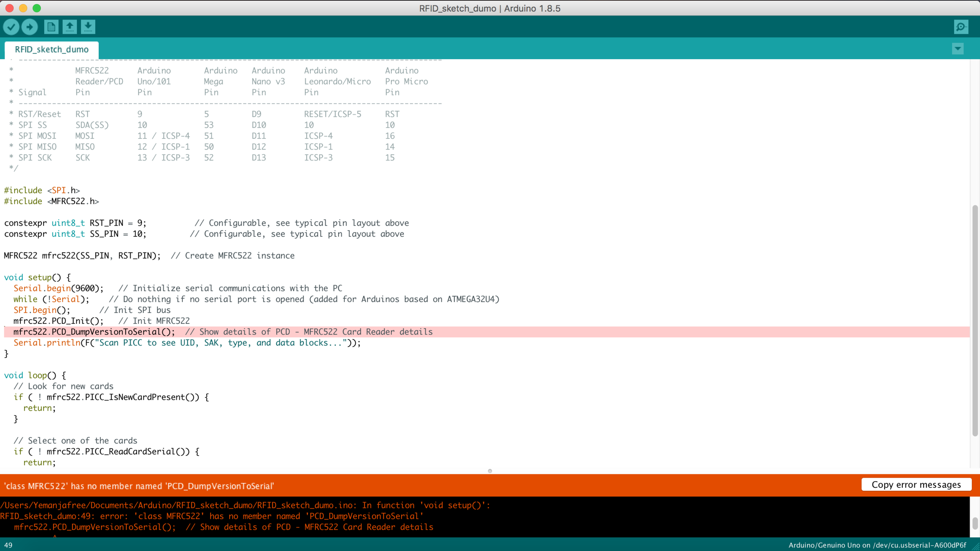Click the window resize grip corner
The width and height of the screenshot is (980, 551).
[975, 547]
